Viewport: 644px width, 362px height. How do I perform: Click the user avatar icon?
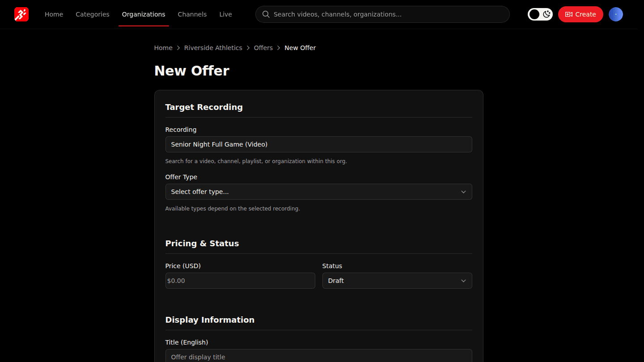coord(616,14)
